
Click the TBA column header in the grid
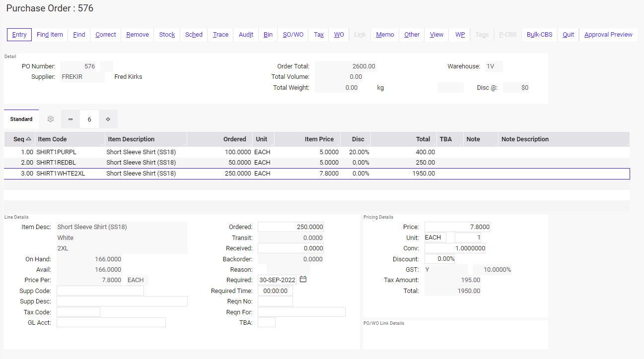pyautogui.click(x=446, y=139)
